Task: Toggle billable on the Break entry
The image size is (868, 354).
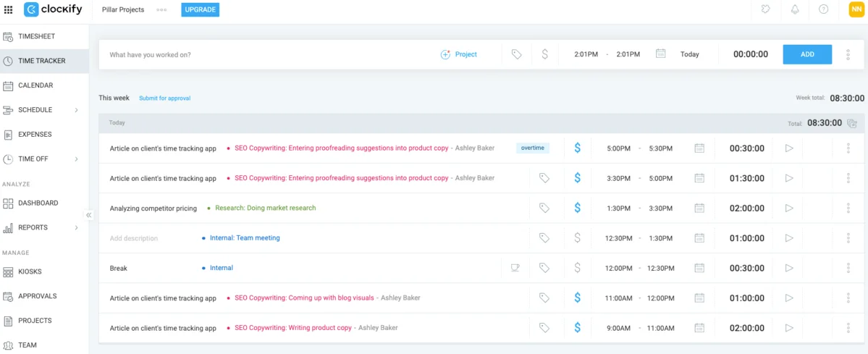Action: tap(578, 268)
